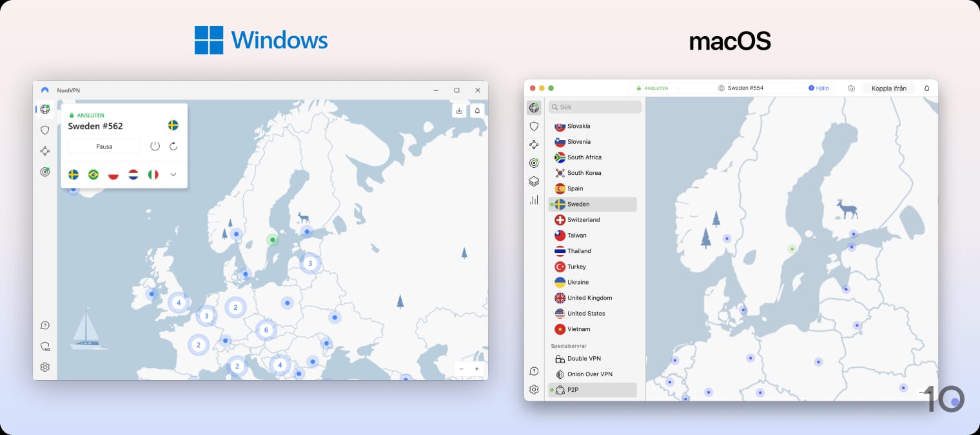This screenshot has height=435, width=980.
Task: Select the Brazil flag quick connect
Action: pyautogui.click(x=93, y=174)
